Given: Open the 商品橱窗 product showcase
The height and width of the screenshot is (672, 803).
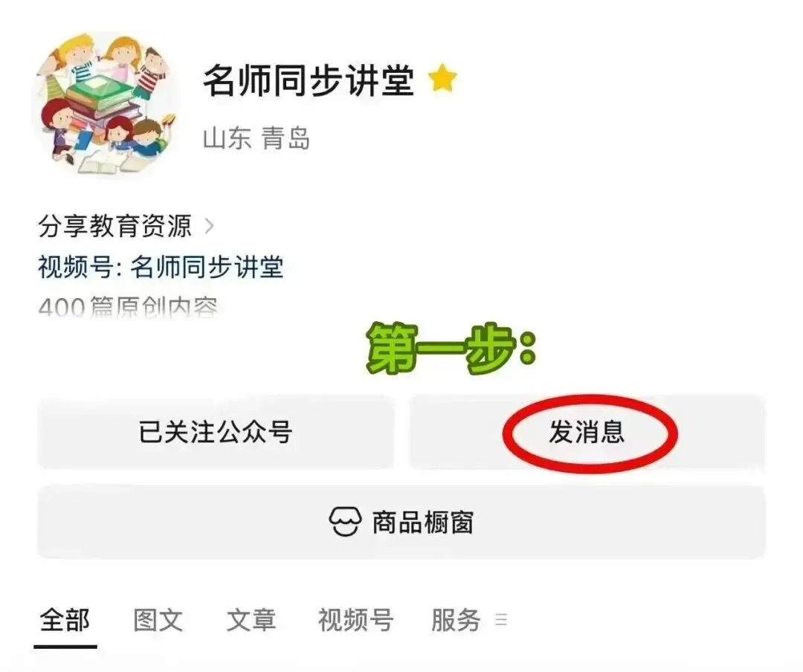Looking at the screenshot, I should 401,522.
